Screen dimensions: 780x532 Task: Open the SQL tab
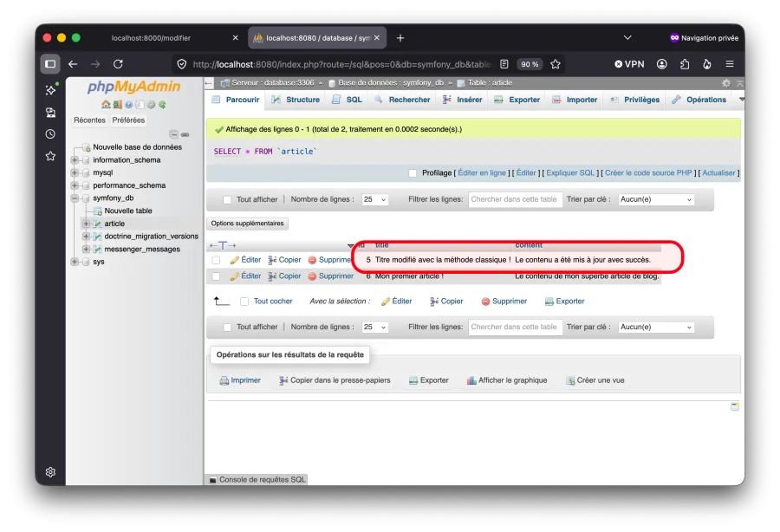(x=348, y=100)
